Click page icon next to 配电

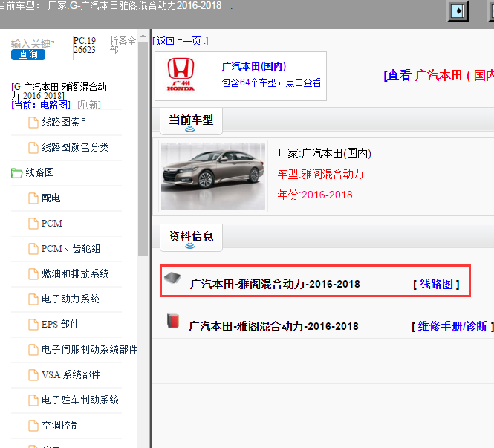[x=33, y=198]
